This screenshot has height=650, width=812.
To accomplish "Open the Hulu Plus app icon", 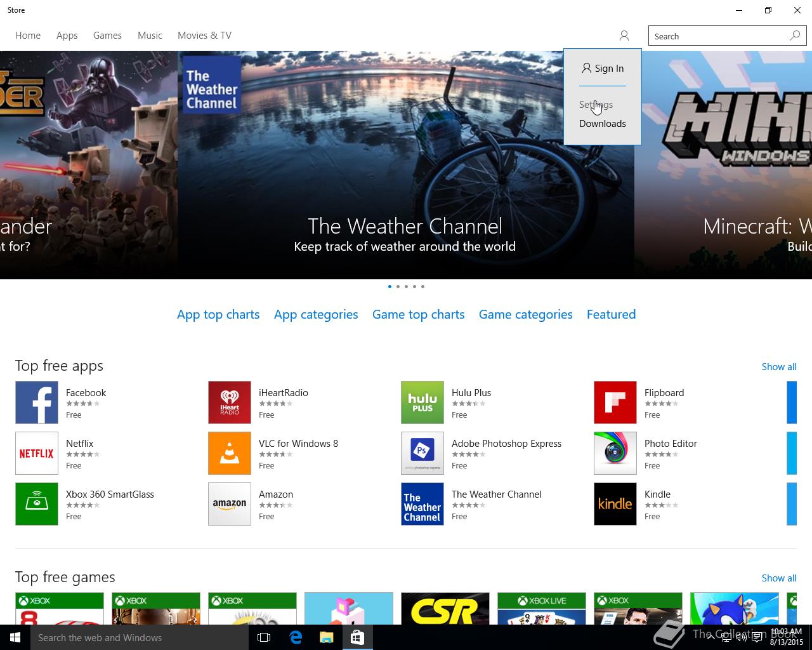I will tap(422, 402).
